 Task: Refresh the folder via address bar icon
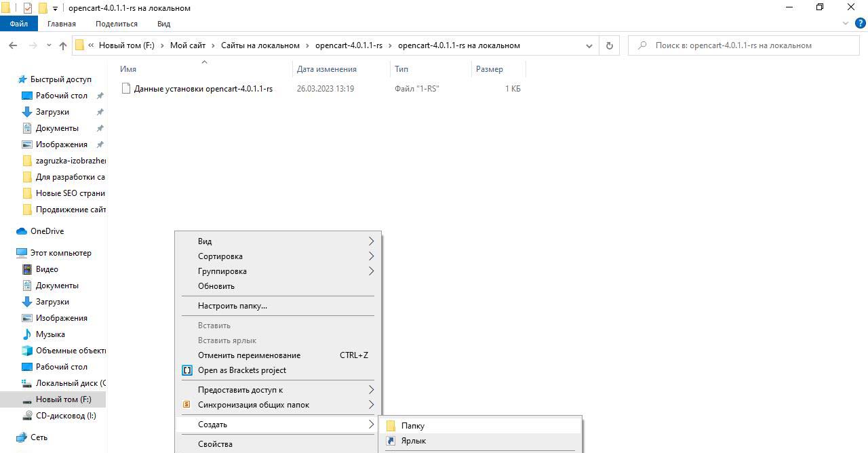click(609, 45)
